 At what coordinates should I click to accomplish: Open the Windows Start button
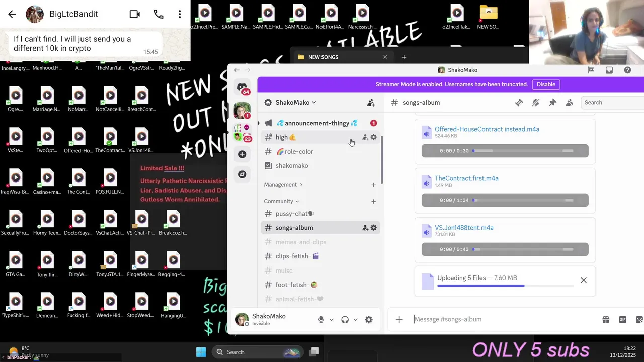(x=201, y=352)
